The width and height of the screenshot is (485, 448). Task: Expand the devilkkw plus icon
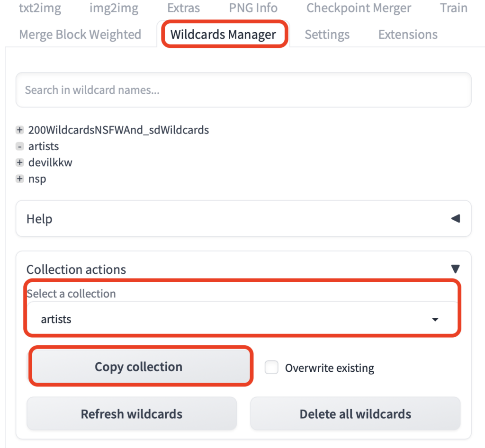pyautogui.click(x=20, y=162)
